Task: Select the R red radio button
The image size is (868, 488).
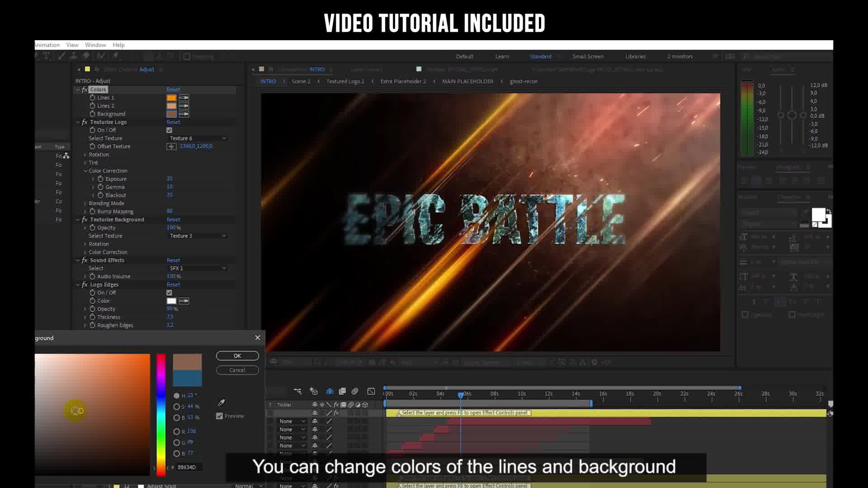Action: [x=177, y=432]
